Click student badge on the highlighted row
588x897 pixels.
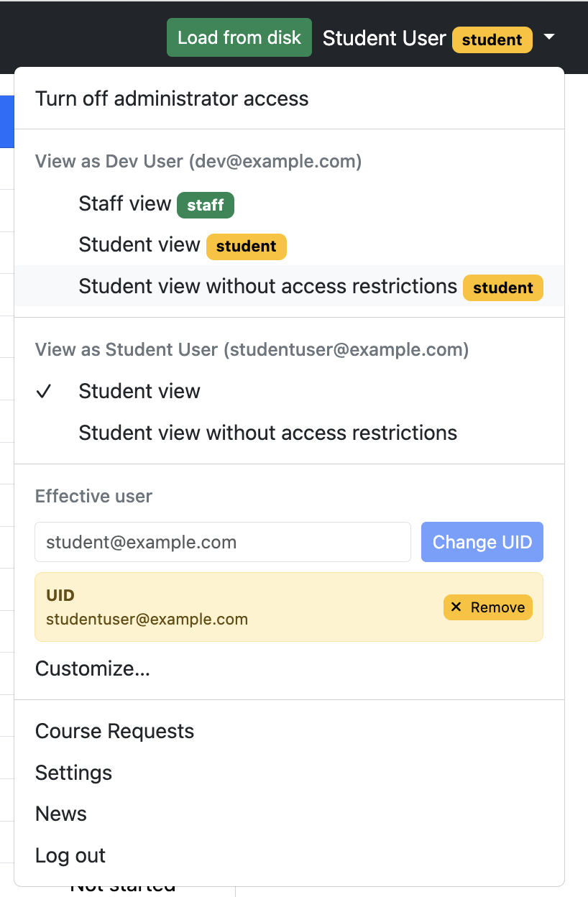click(503, 287)
